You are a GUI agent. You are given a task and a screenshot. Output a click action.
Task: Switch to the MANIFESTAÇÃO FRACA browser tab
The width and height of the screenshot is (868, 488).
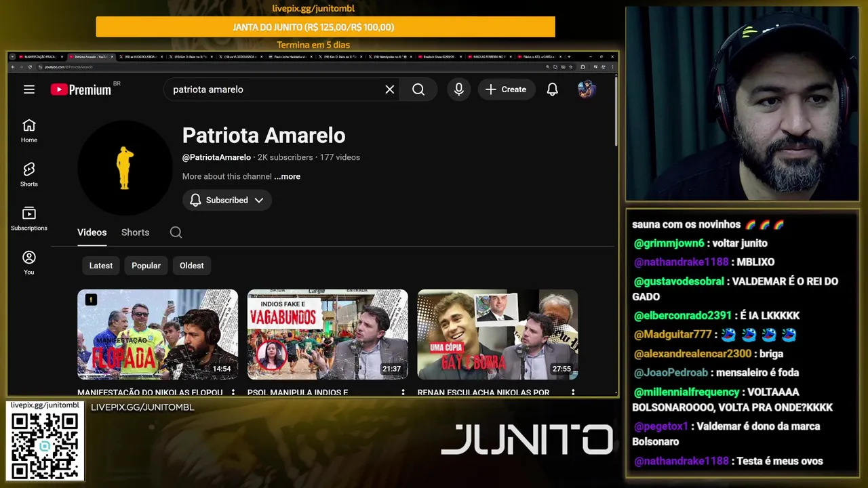[41, 56]
